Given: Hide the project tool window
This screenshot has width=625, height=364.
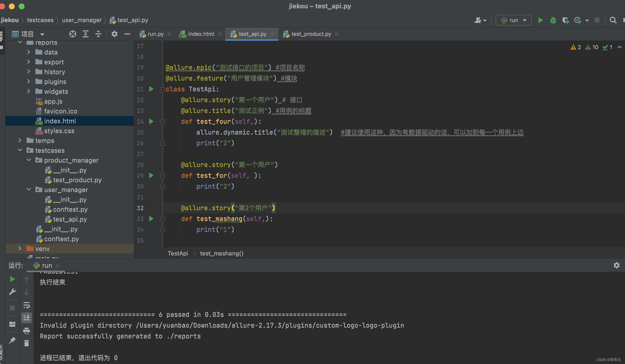Looking at the screenshot, I should tap(127, 34).
